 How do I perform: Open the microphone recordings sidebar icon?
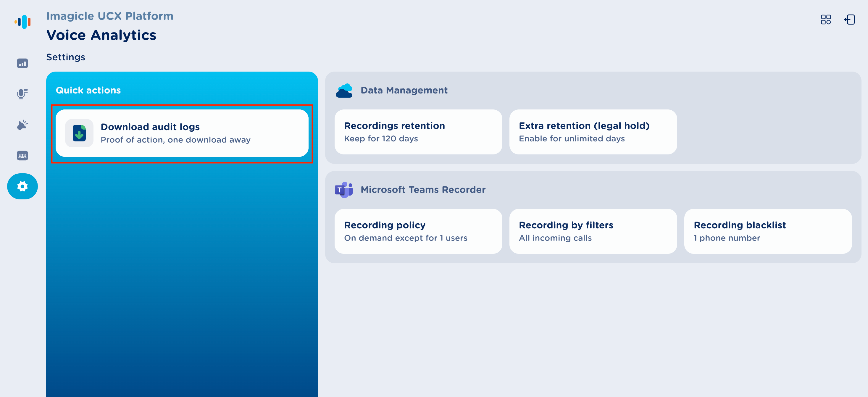[x=22, y=94]
